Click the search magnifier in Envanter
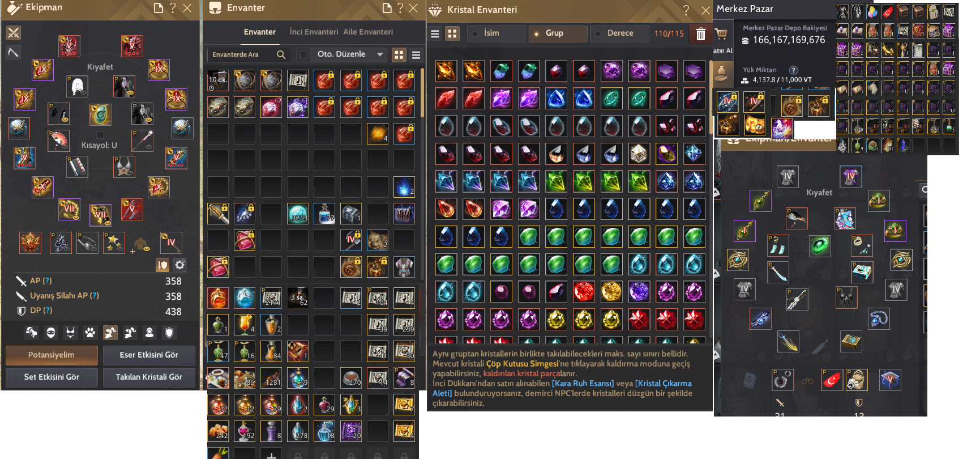The image size is (980, 459). 281,54
